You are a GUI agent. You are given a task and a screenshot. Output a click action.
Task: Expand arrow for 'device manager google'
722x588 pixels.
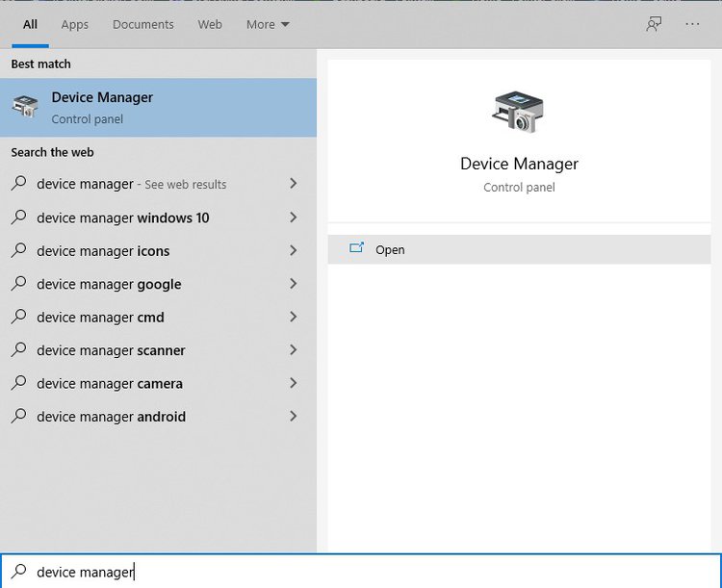[x=294, y=283]
